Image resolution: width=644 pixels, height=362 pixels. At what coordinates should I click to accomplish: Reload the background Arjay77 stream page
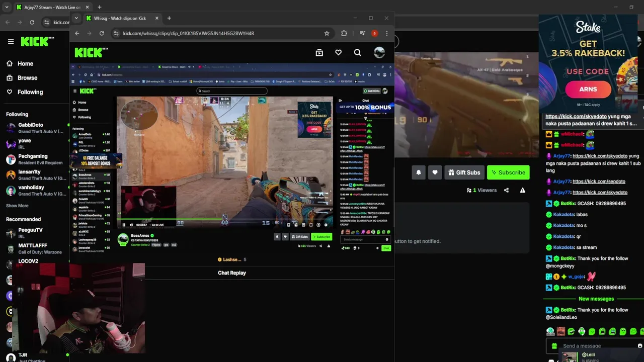(32, 22)
